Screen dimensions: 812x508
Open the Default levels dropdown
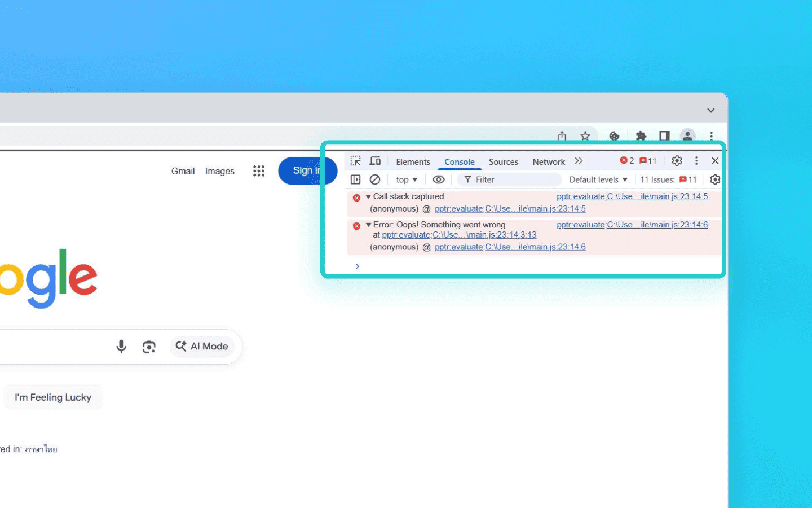pyautogui.click(x=598, y=179)
